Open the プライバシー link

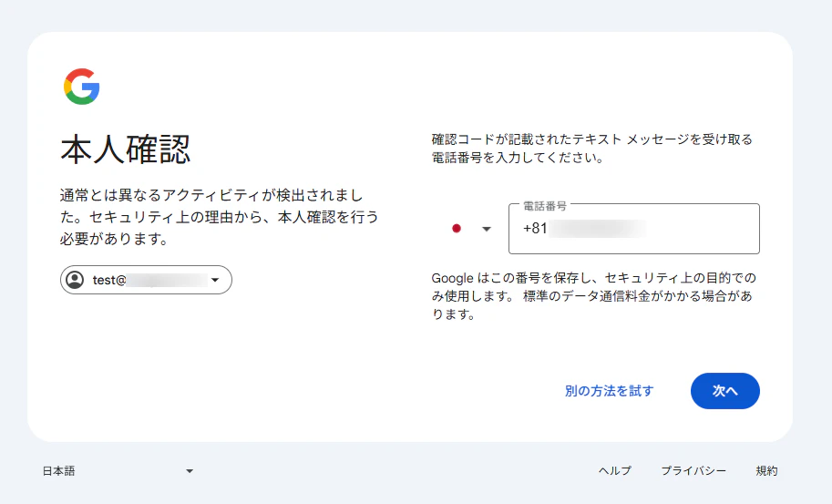coord(693,470)
